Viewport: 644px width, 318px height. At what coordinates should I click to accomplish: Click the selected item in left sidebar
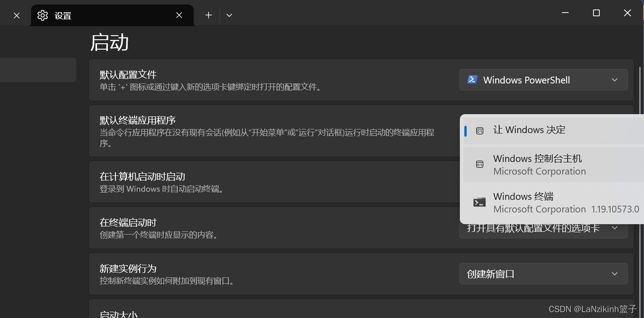click(x=38, y=70)
